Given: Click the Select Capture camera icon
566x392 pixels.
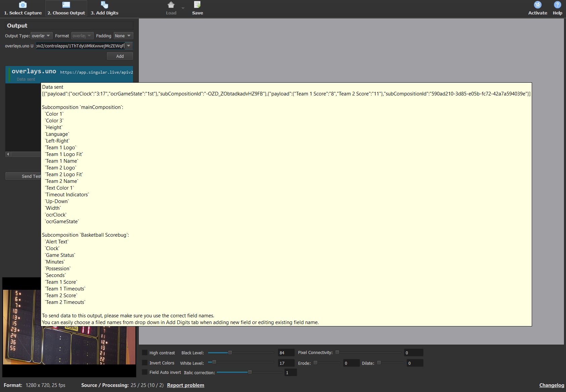Looking at the screenshot, I should [x=23, y=5].
